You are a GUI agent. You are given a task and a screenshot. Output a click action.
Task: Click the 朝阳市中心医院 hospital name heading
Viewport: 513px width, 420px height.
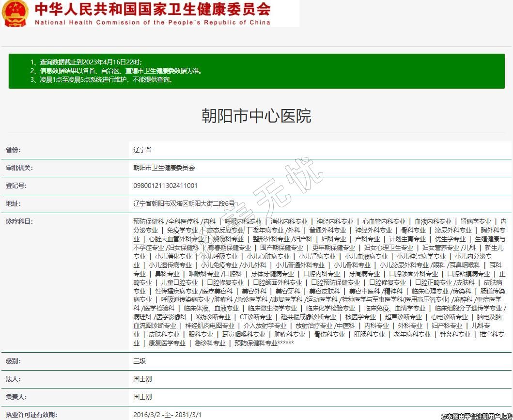click(x=256, y=116)
